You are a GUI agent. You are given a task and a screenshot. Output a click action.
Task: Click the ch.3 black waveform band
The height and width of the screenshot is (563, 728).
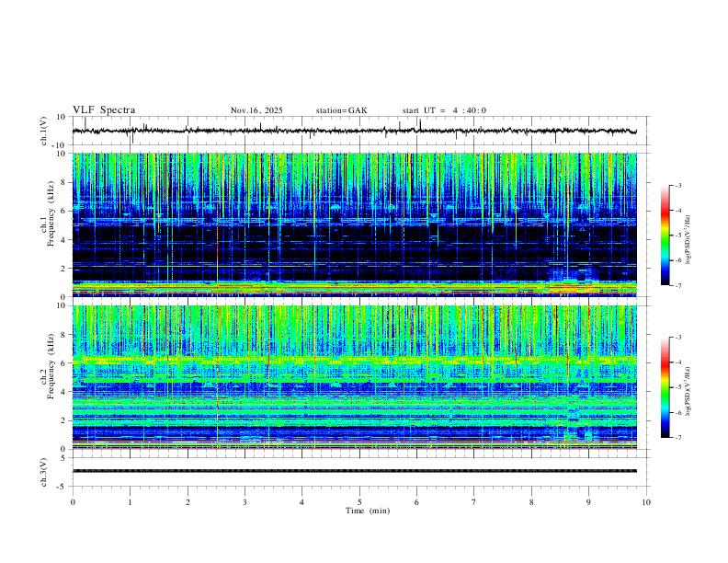(354, 471)
